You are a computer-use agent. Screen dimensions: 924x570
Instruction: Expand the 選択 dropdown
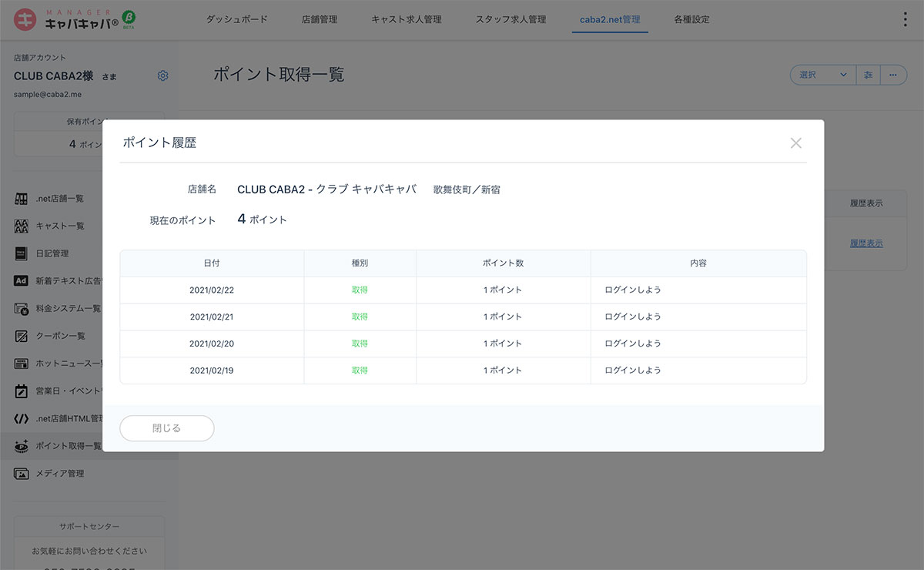pos(822,75)
